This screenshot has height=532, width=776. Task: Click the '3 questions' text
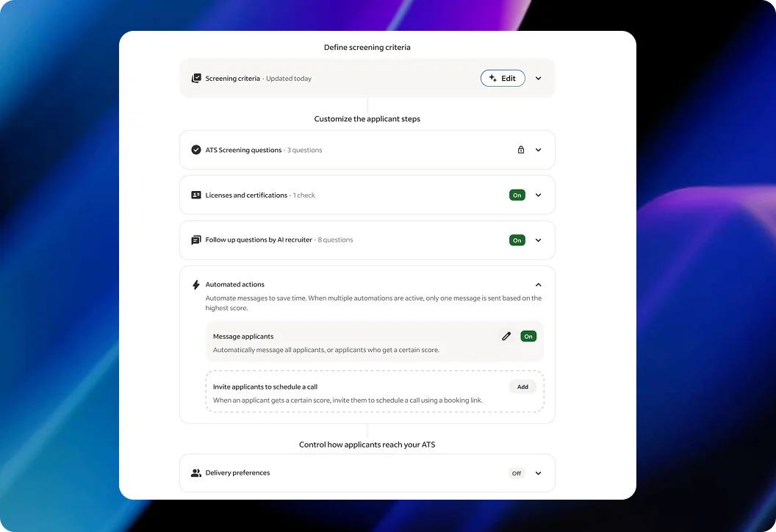point(304,150)
